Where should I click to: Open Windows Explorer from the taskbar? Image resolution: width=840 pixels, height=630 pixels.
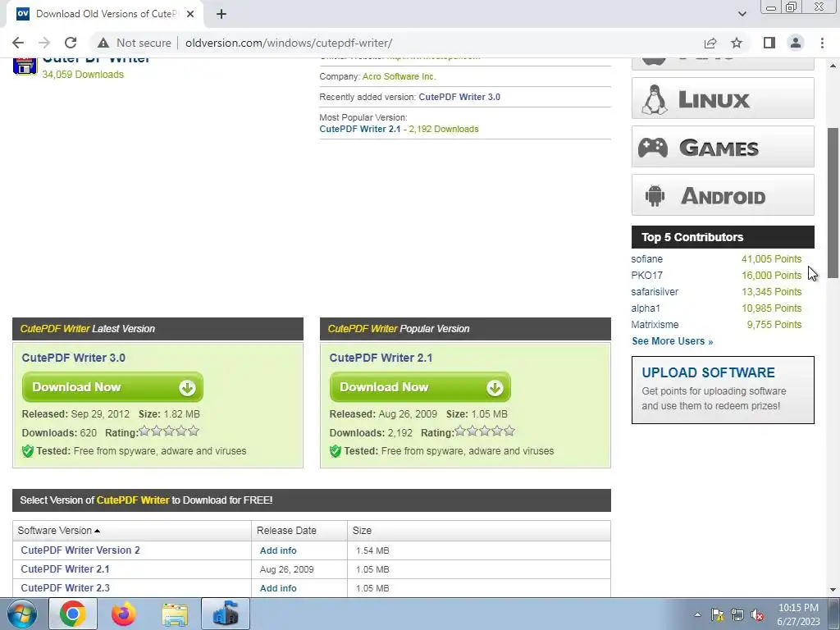(175, 614)
